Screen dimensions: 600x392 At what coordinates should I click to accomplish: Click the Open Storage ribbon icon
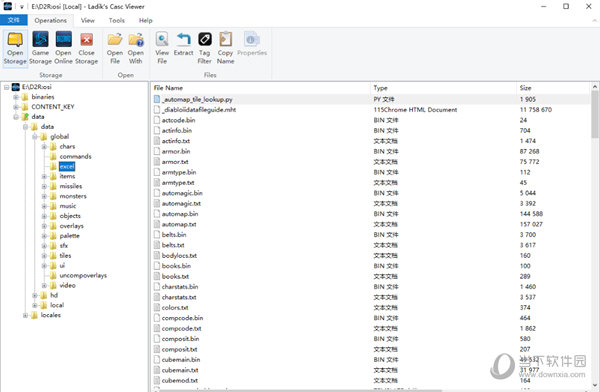(x=15, y=48)
